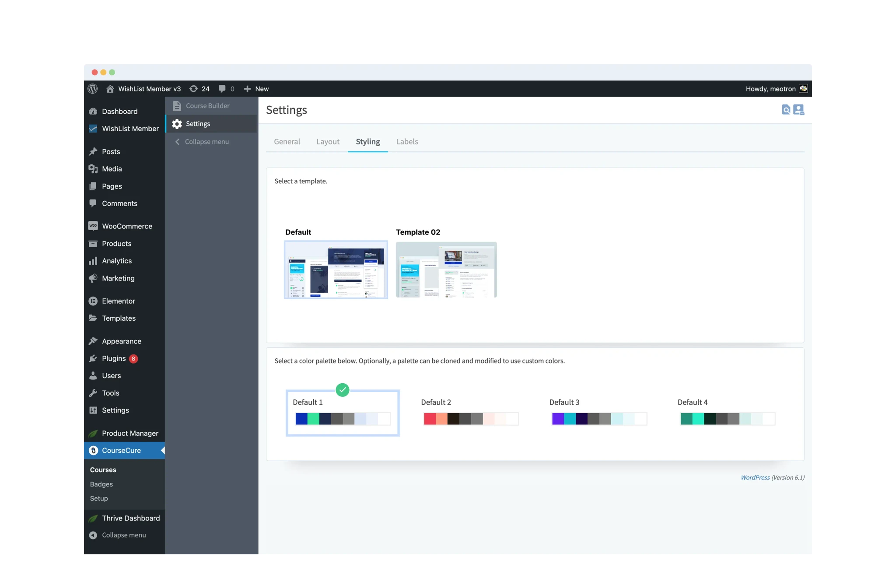Click the CourseCure menu item

tap(124, 451)
